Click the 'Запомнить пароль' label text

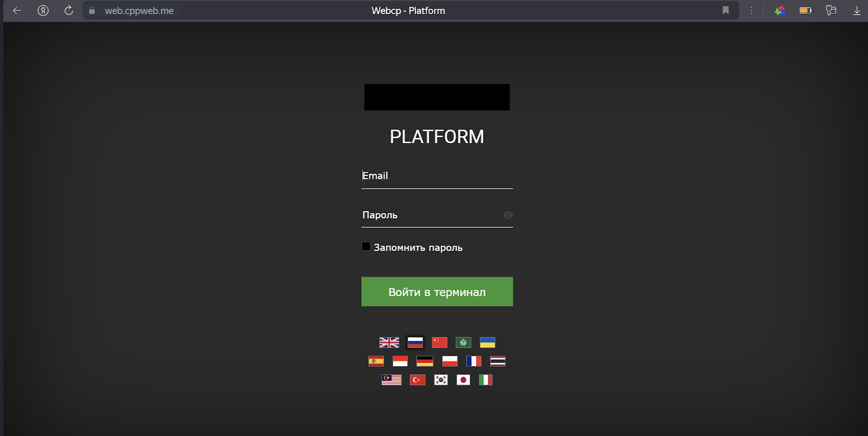point(418,248)
